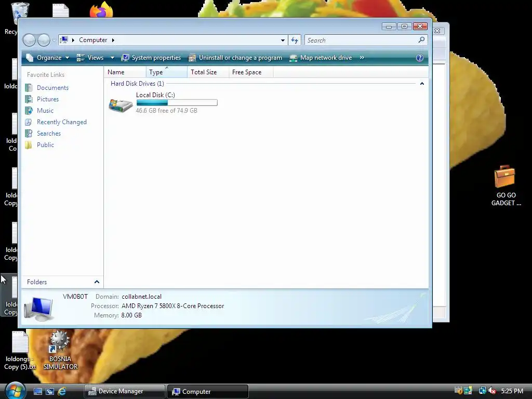Click the collabnet.local domain value
This screenshot has width=532, height=399.
141,297
